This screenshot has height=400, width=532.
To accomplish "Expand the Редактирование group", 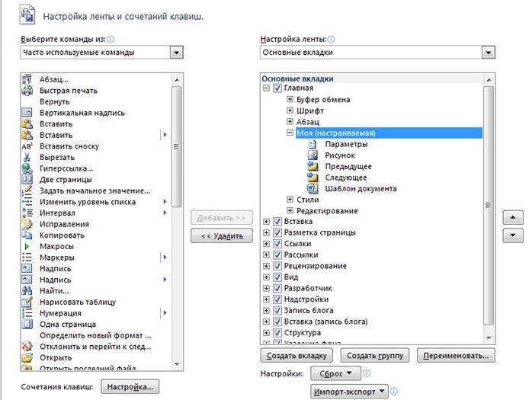I will (x=290, y=210).
